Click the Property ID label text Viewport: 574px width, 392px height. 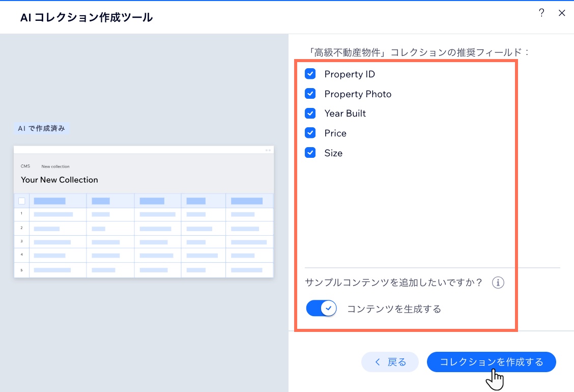pos(350,74)
